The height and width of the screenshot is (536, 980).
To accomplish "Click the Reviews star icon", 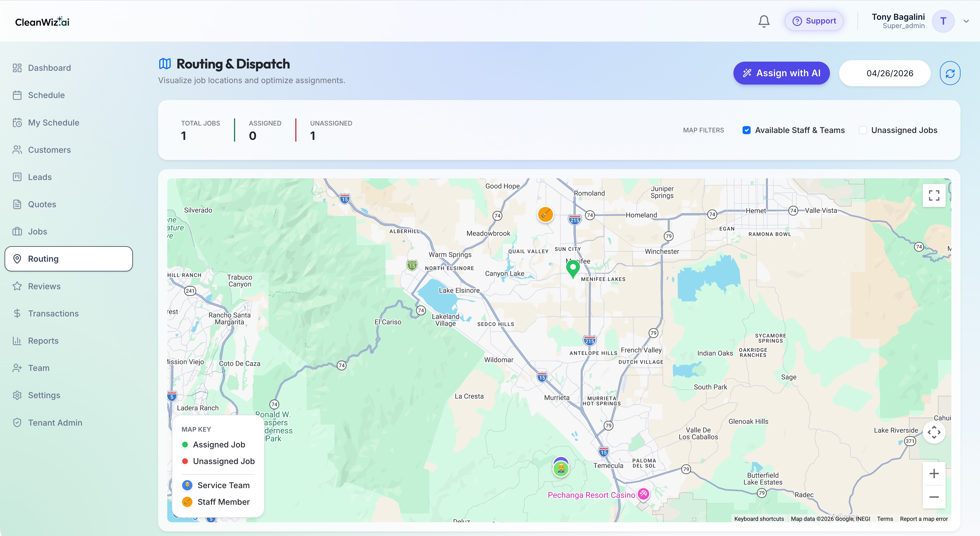I will pos(17,286).
